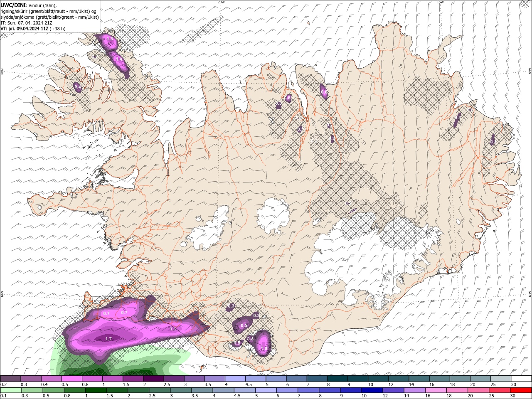
Task: Click the bottom-row swatch labeled 25
Action: click(x=500, y=390)
